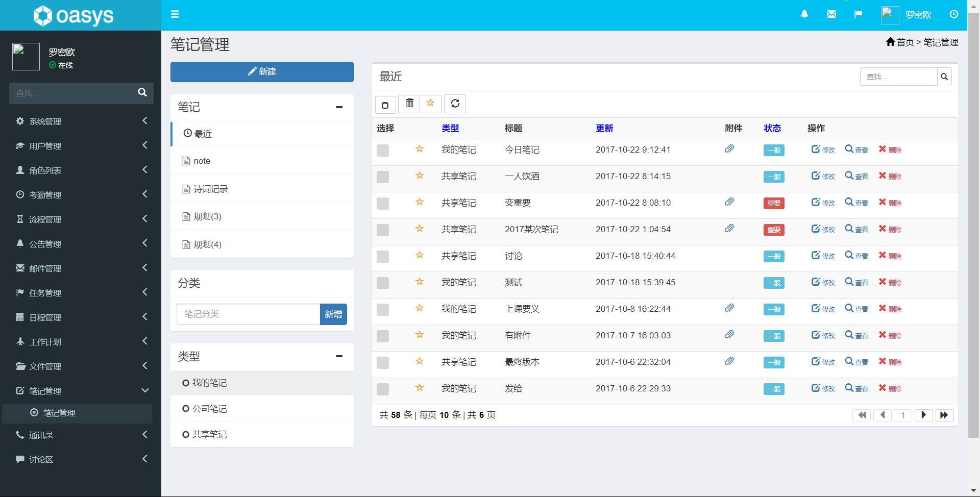This screenshot has height=497, width=980.
Task: Collapse the 笔记 panel with minus icon
Action: coord(339,108)
